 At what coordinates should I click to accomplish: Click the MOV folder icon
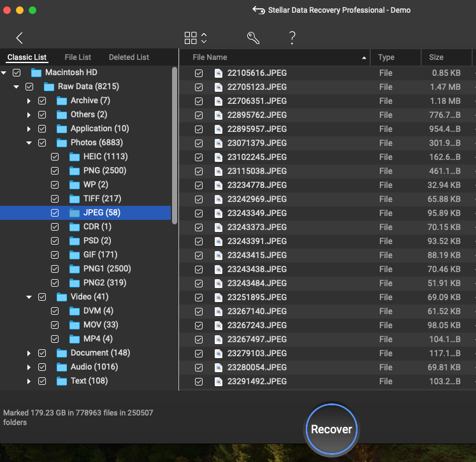pos(75,325)
